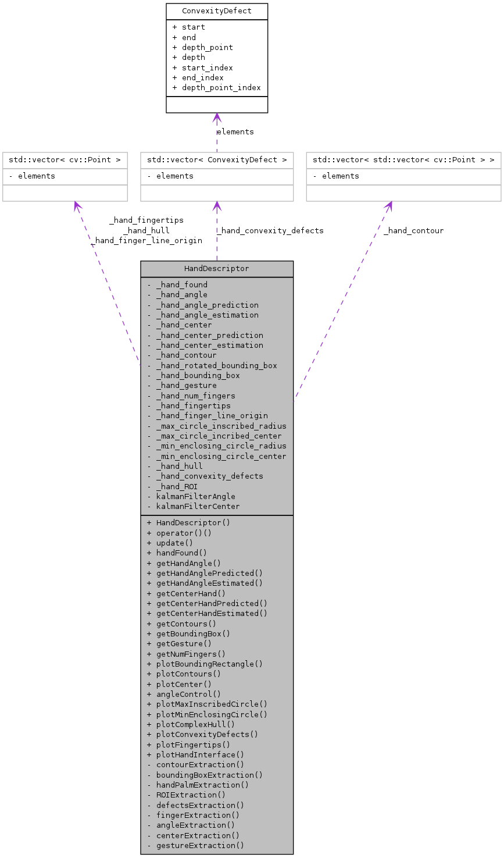Click the '+ plotCenter()' method

180,684
